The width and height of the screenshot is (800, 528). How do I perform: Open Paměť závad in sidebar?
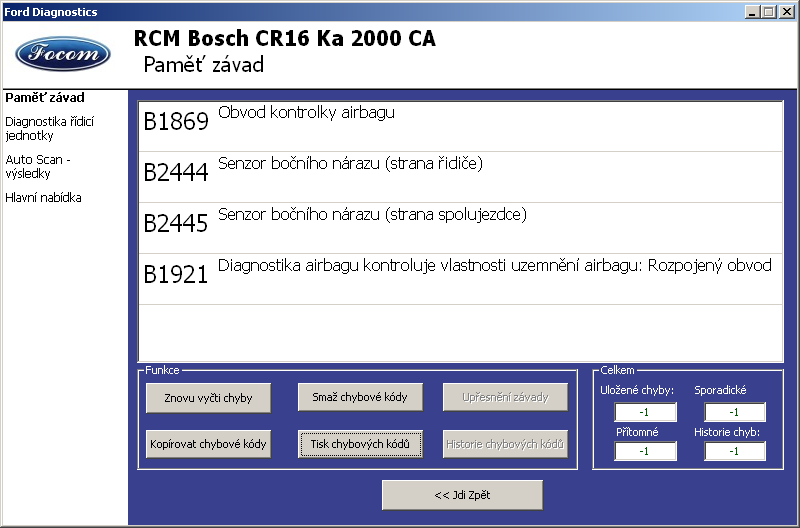pyautogui.click(x=45, y=97)
